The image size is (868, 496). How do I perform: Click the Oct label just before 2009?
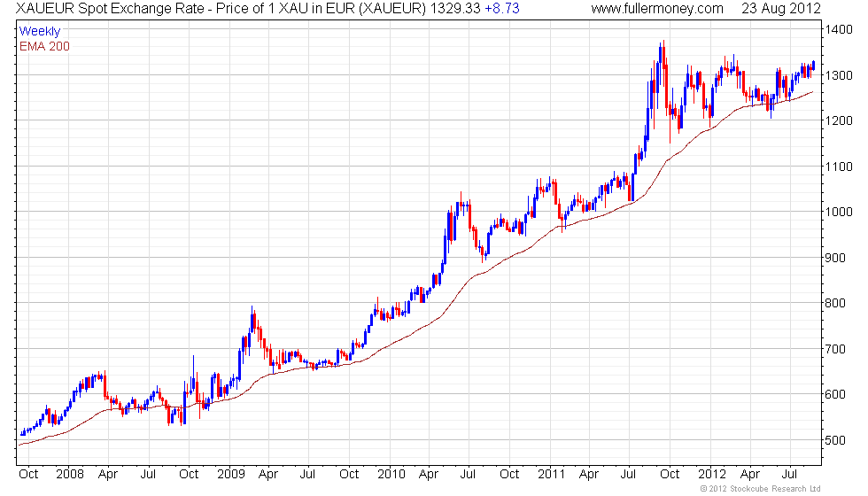tap(189, 475)
